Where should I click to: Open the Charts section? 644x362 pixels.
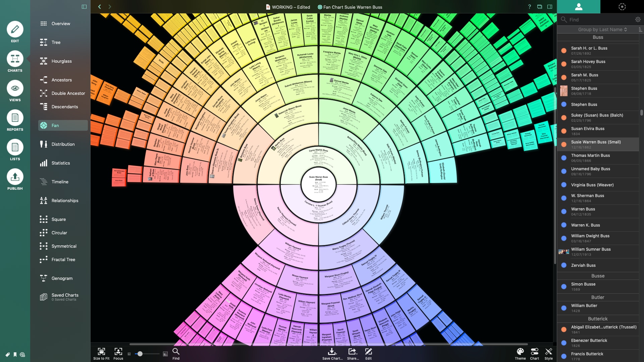point(15,61)
